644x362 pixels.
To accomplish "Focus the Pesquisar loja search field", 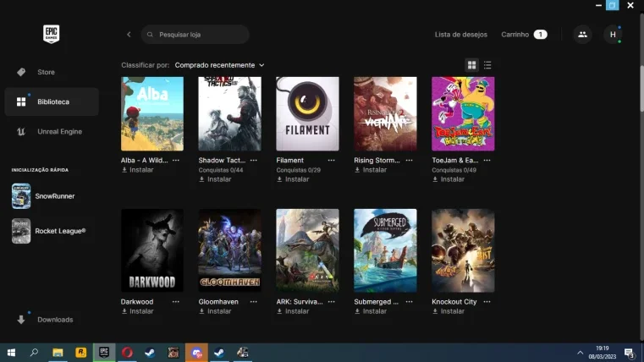I will tap(195, 35).
